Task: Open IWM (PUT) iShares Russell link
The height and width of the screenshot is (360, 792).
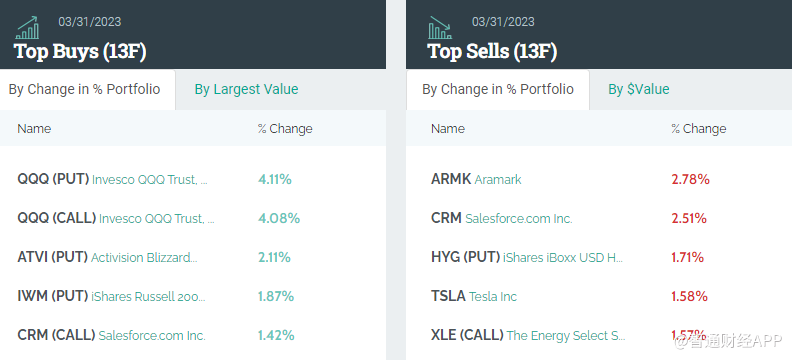Action: [111, 296]
